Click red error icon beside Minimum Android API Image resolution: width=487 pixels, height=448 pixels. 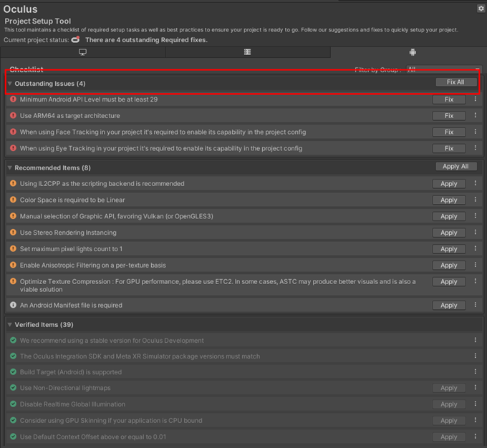[x=13, y=99]
